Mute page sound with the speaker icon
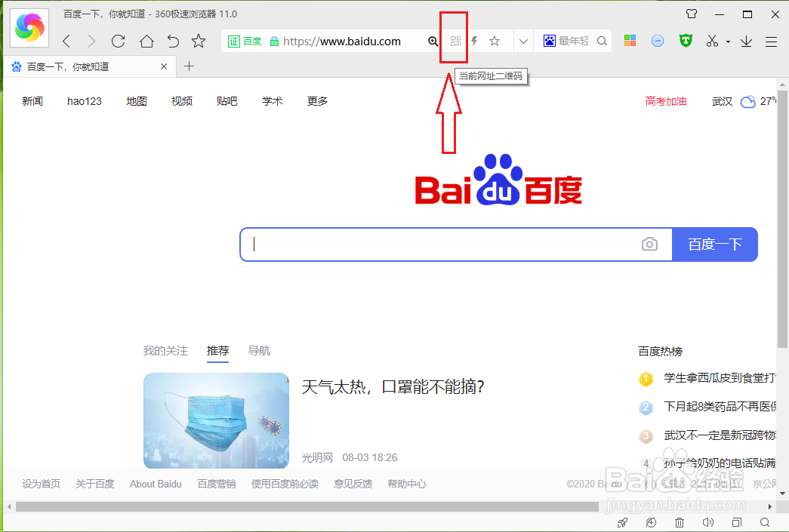This screenshot has height=532, width=789. (x=707, y=521)
